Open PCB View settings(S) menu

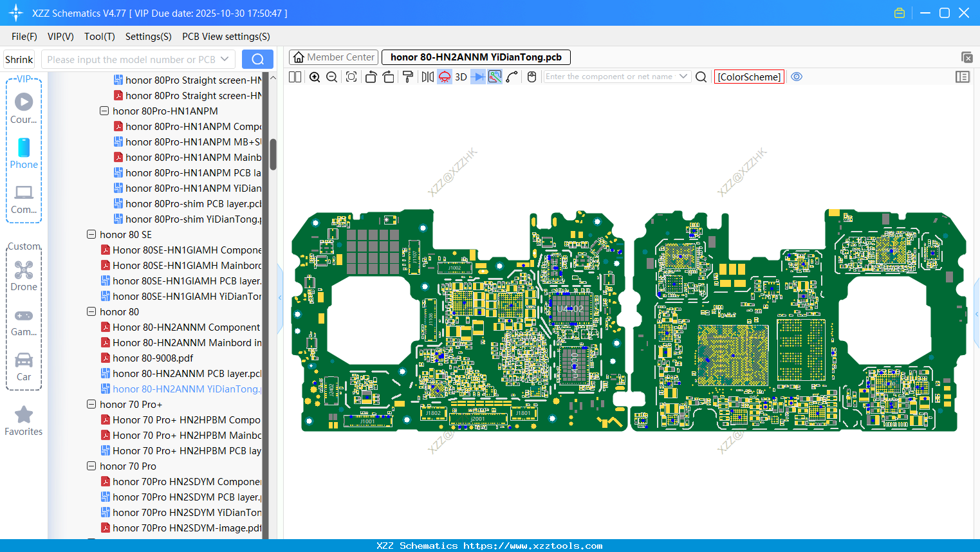[226, 37]
